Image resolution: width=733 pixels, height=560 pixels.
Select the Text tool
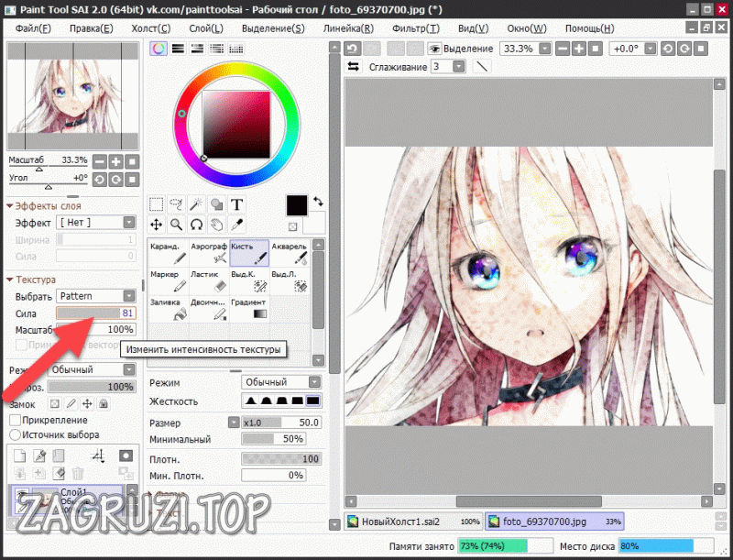click(236, 204)
